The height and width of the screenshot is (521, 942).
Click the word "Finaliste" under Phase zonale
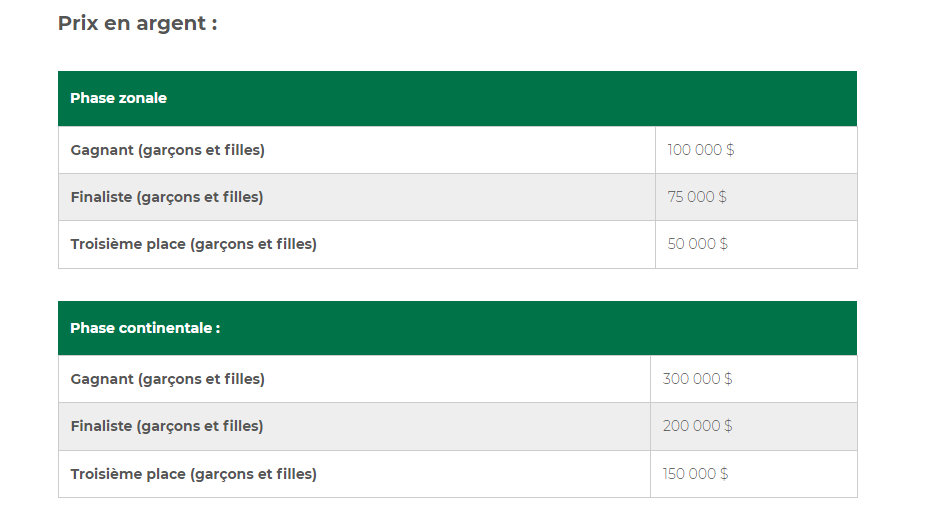click(101, 197)
